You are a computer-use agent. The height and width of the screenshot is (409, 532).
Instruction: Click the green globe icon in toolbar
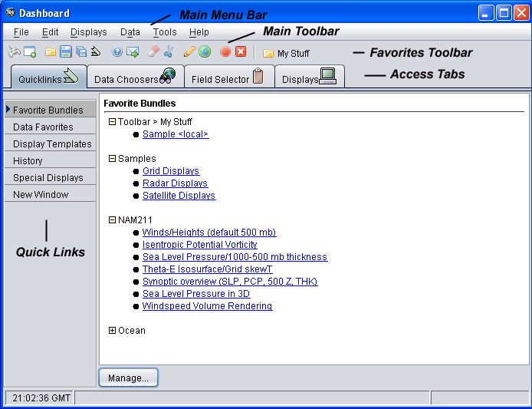pos(205,52)
